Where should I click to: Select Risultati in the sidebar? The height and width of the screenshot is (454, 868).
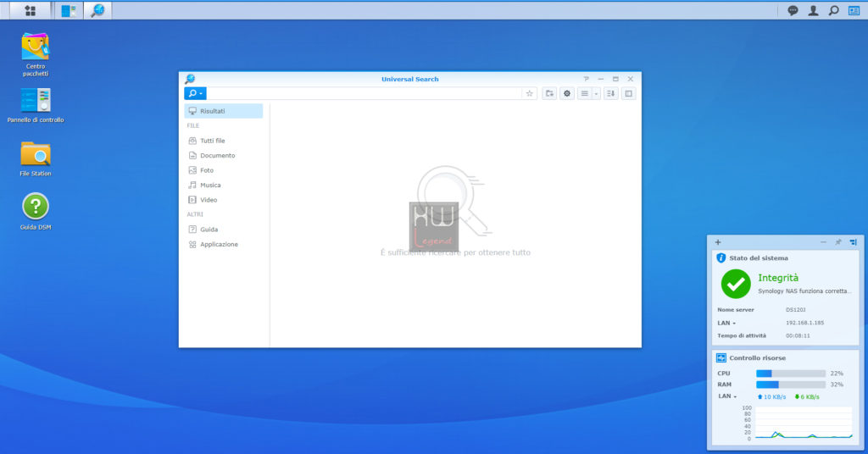(x=224, y=111)
